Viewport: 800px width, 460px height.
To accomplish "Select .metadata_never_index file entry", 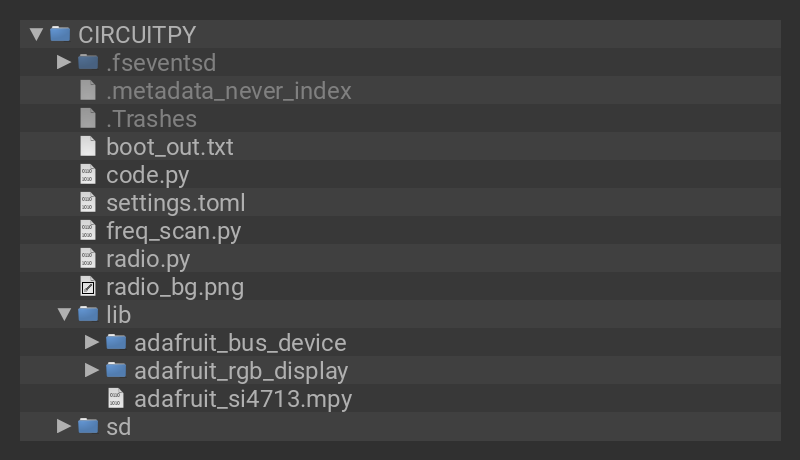I will [x=228, y=91].
